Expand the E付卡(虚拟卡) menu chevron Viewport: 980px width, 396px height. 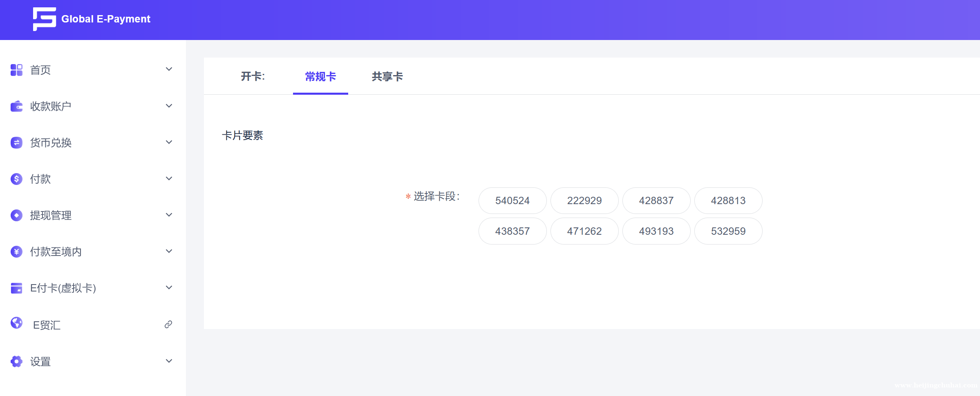(169, 287)
